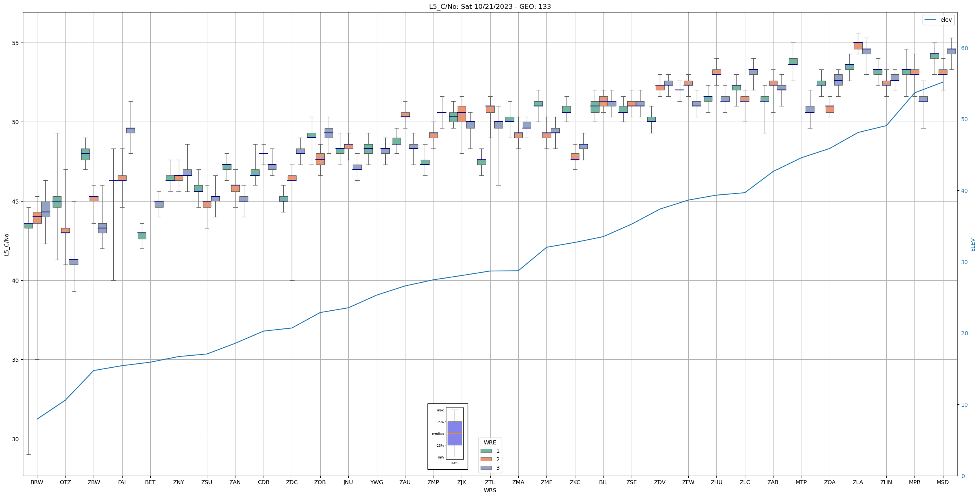The width and height of the screenshot is (980, 497).
Task: Click the green BET boxplot box
Action: click(142, 236)
